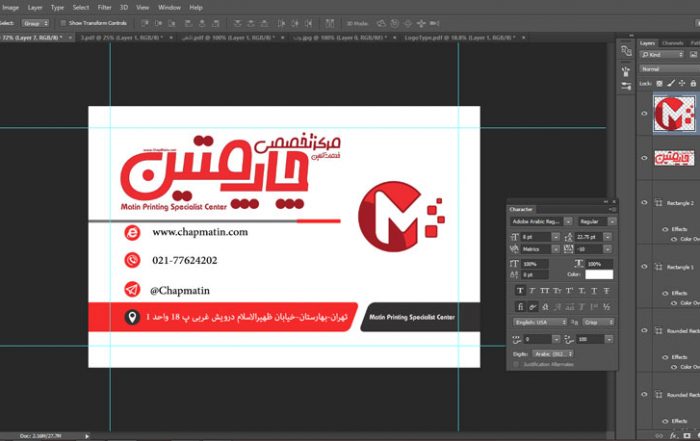Screen dimensions: 700x441
Task: Toggle Subscript in Character panel
Action: point(582,291)
